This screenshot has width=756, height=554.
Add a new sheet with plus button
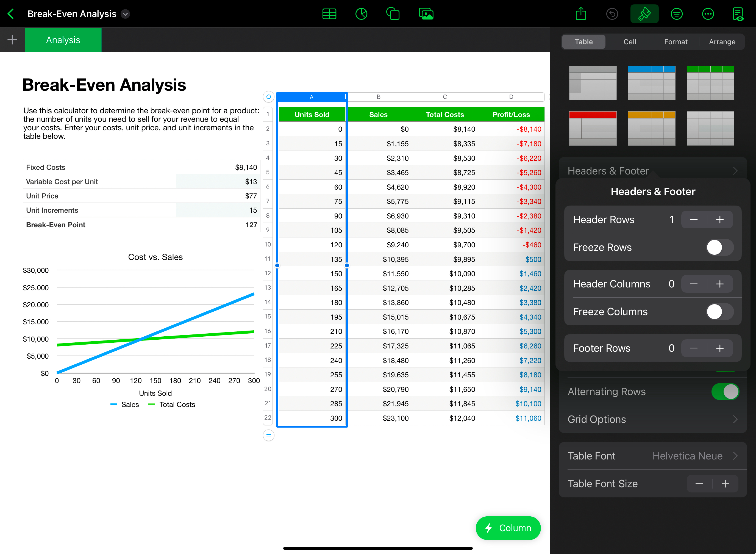pos(12,40)
